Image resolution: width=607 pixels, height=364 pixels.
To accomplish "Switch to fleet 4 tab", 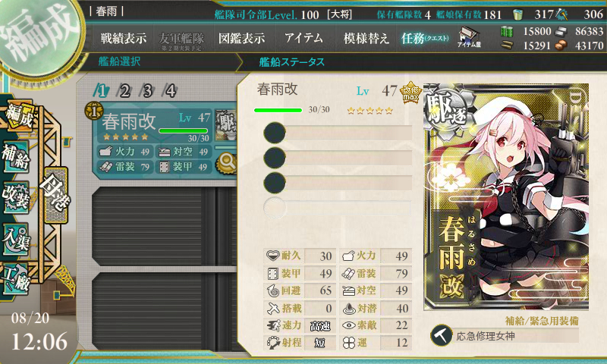I will tap(170, 91).
